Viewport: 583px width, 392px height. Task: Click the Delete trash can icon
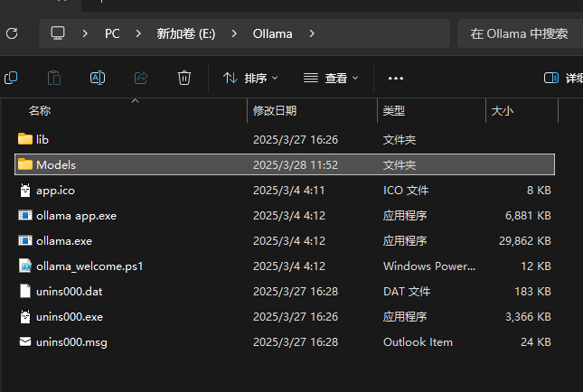tap(184, 78)
